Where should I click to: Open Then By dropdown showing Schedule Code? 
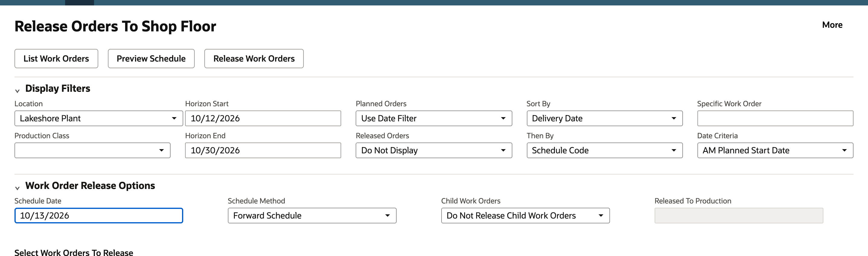point(605,150)
